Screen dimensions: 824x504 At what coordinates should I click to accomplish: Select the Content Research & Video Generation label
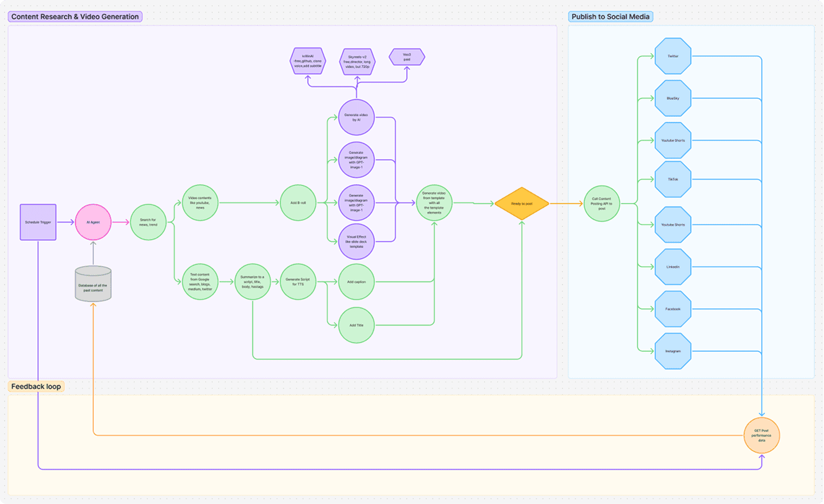74,17
